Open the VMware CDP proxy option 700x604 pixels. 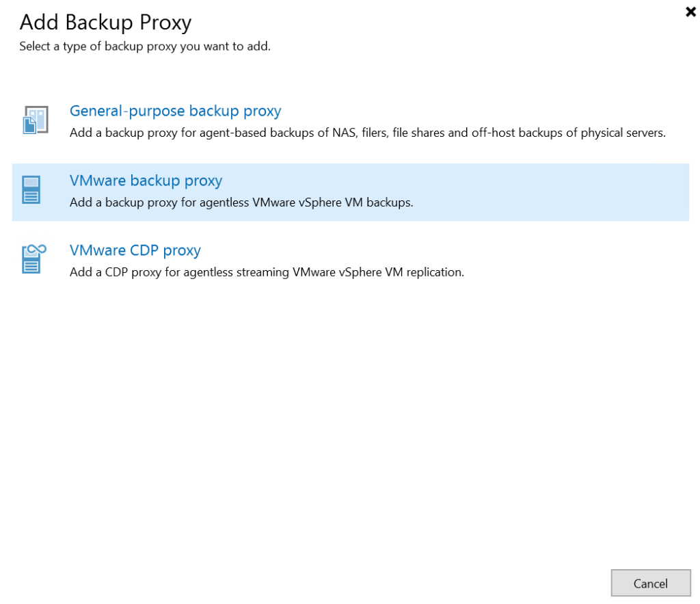pyautogui.click(x=135, y=250)
